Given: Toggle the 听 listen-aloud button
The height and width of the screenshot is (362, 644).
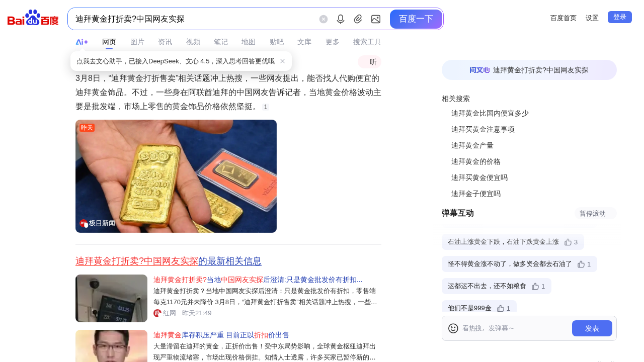Looking at the screenshot, I should point(370,62).
